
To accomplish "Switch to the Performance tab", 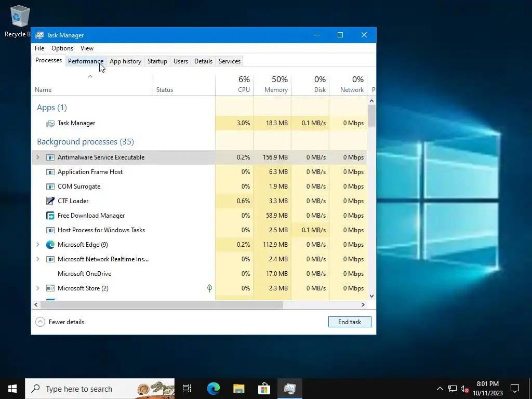I will 86,61.
